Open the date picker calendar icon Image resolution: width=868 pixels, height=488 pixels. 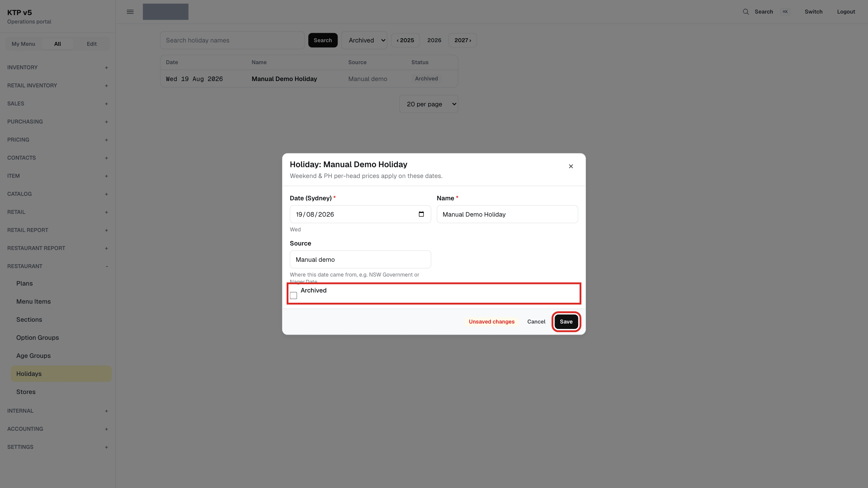(421, 214)
